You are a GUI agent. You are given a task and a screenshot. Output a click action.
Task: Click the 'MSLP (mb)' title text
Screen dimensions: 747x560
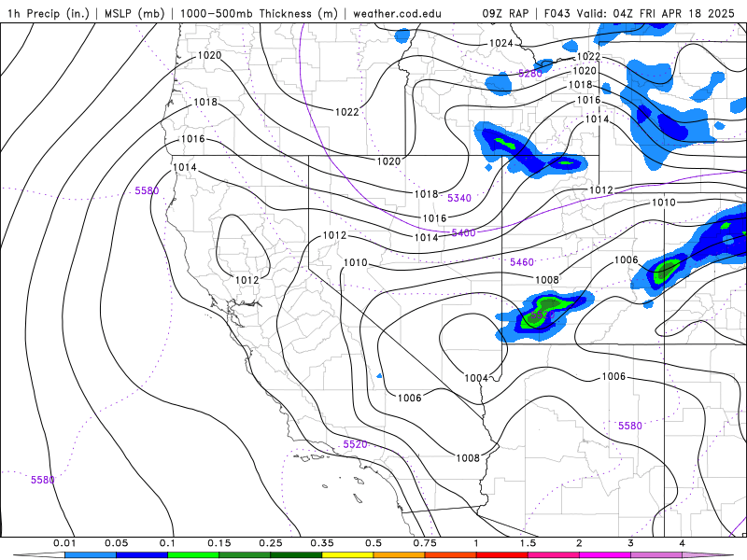135,13
